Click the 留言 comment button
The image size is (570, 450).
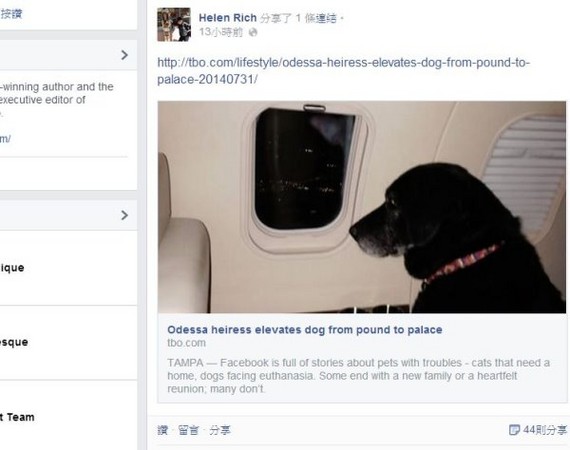click(x=188, y=430)
